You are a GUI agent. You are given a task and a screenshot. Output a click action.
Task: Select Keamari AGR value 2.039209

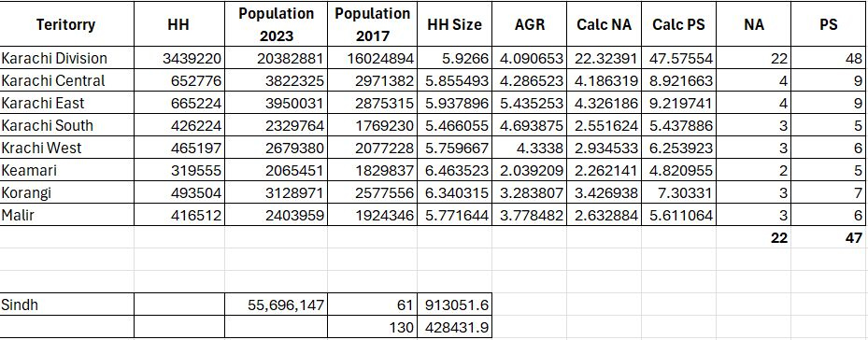[529, 171]
